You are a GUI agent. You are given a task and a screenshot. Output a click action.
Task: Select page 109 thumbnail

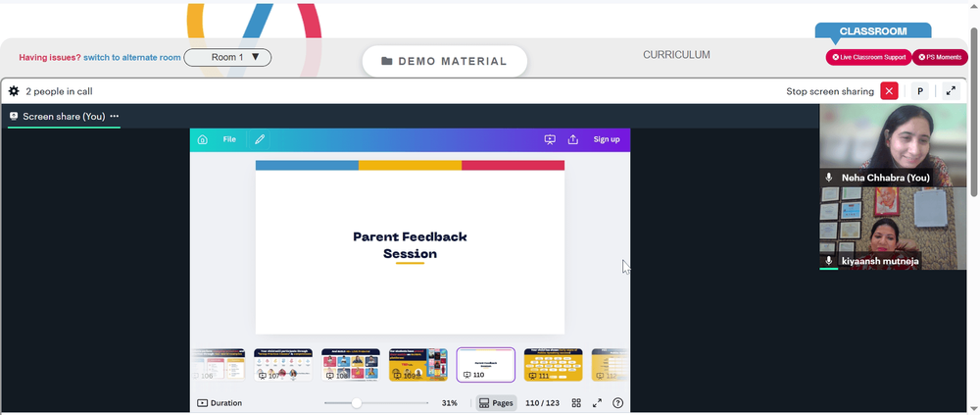418,365
